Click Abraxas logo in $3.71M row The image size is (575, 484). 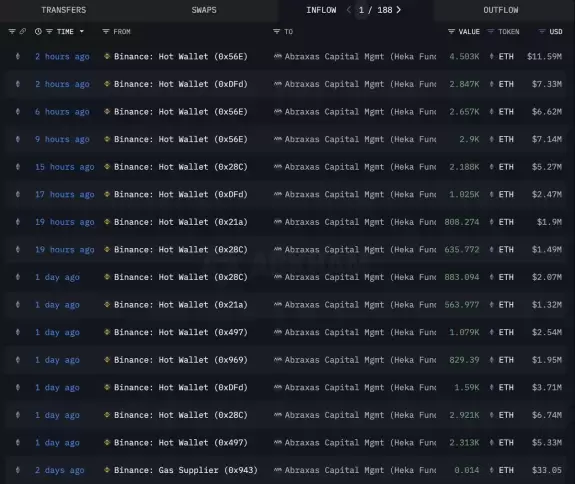278,388
